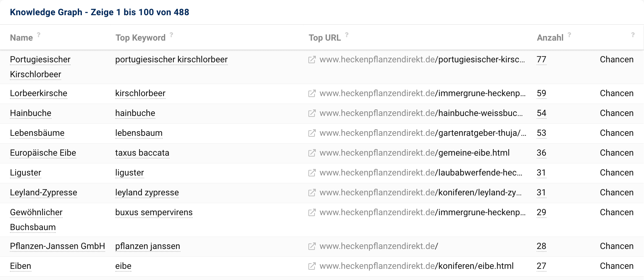This screenshot has width=644, height=280.
Task: Open the Europäische Eibe entity name
Action: click(x=43, y=153)
